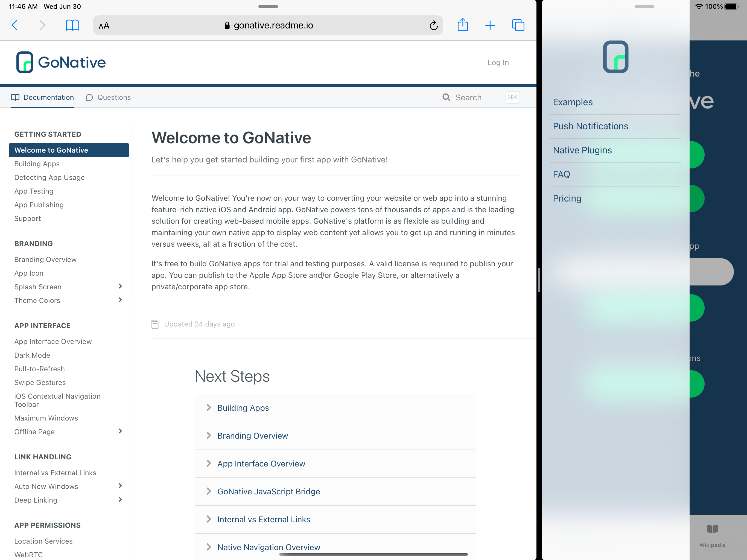Open Detecting App Usage sidebar page
Viewport: 747px width, 560px height.
pos(49,177)
